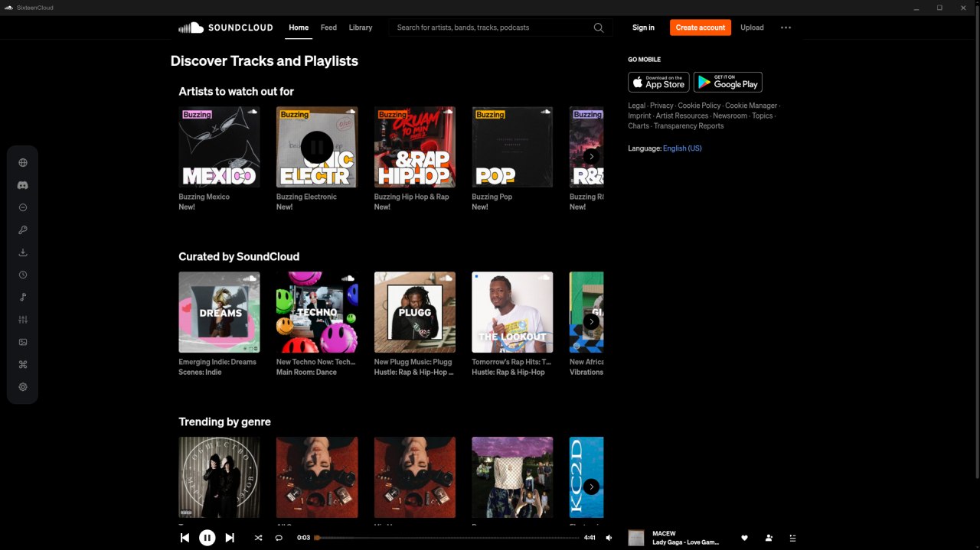Open the Download on the App Store badge
Image resolution: width=980 pixels, height=550 pixels.
[x=658, y=82]
